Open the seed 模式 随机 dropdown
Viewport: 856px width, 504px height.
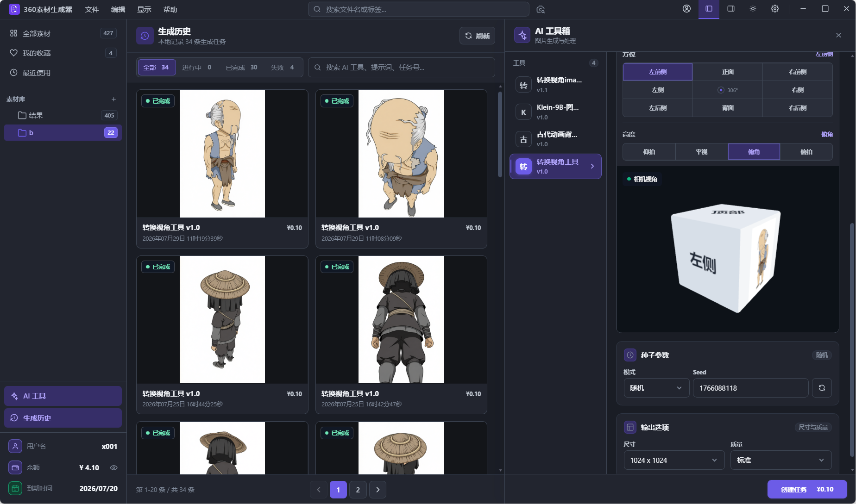coord(656,388)
